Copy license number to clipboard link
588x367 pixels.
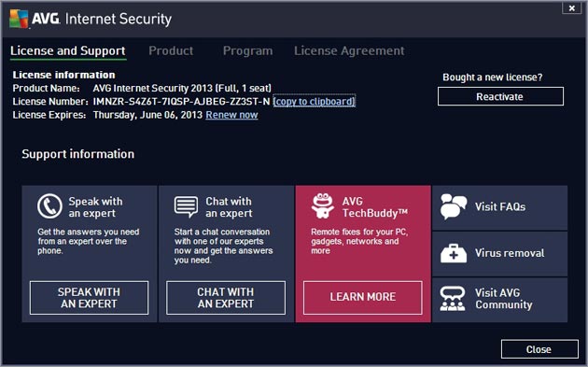[314, 101]
